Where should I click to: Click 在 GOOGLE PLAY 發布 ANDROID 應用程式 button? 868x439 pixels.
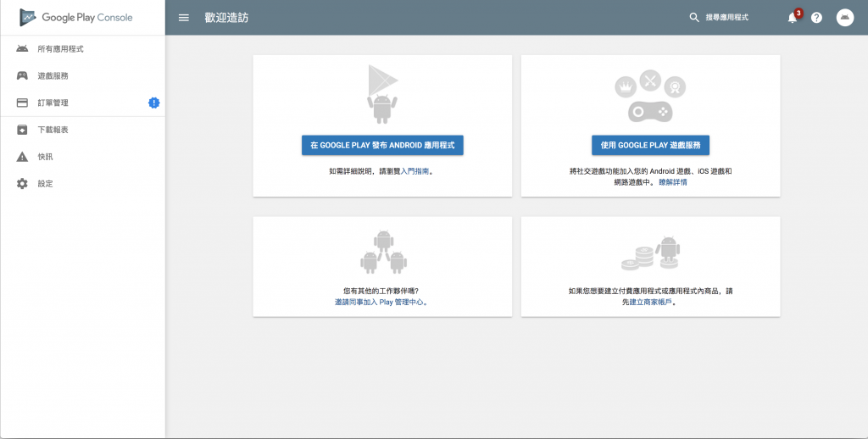(382, 145)
